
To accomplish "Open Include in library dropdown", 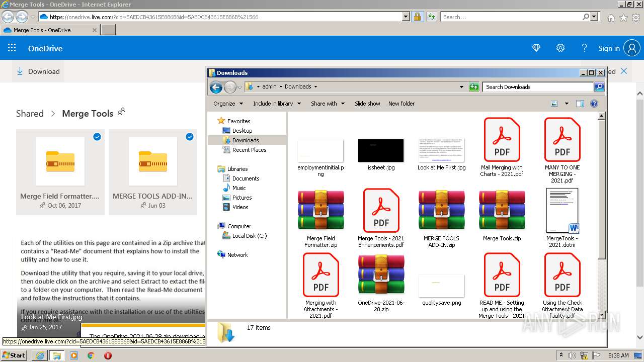I will coord(277,104).
